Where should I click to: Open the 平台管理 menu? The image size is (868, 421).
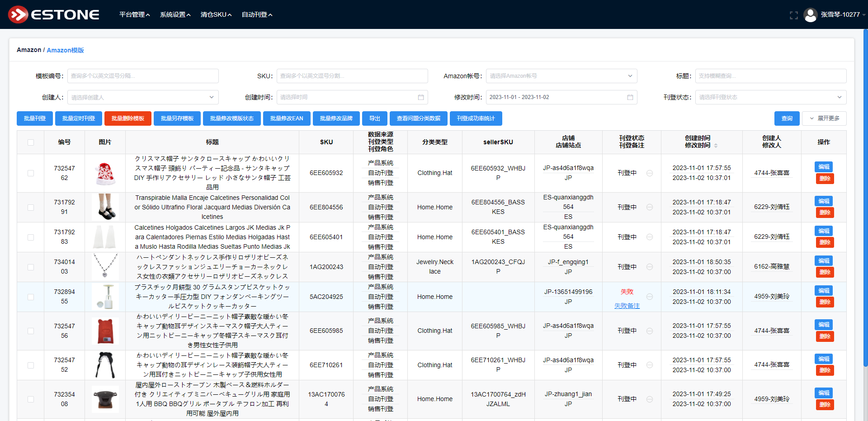point(134,15)
